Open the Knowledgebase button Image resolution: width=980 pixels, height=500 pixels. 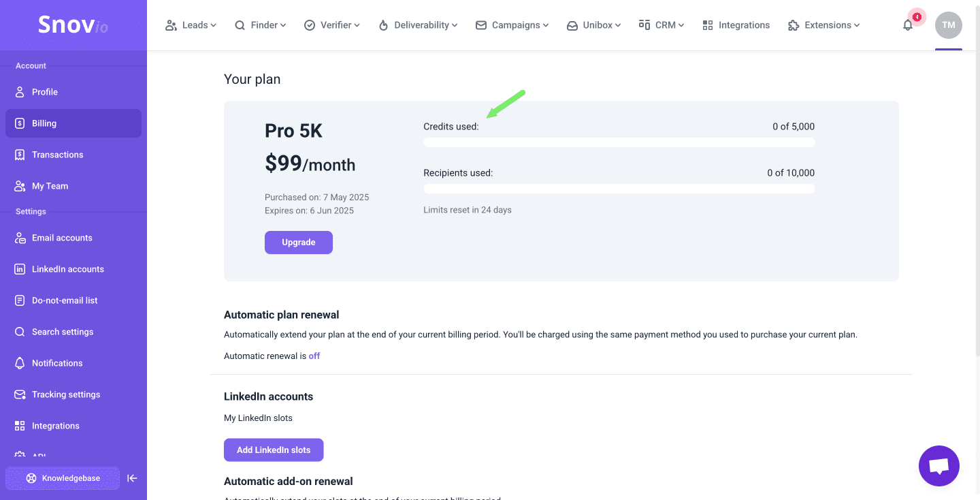(x=63, y=478)
